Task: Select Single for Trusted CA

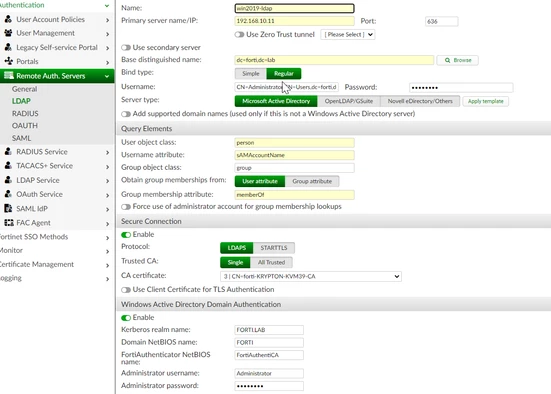Action: point(235,262)
